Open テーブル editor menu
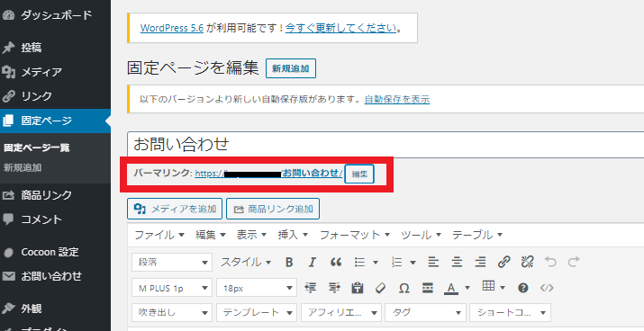644x331 pixels. pos(477,235)
